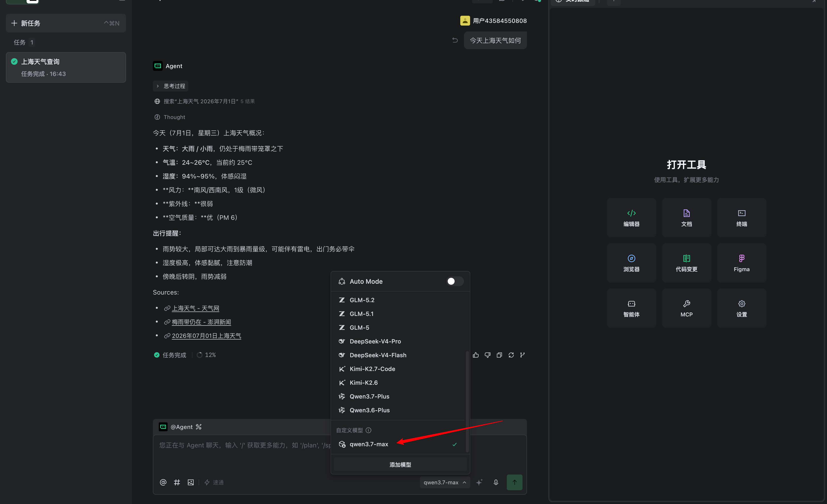Click the attach image icon
The image size is (827, 504).
[191, 482]
